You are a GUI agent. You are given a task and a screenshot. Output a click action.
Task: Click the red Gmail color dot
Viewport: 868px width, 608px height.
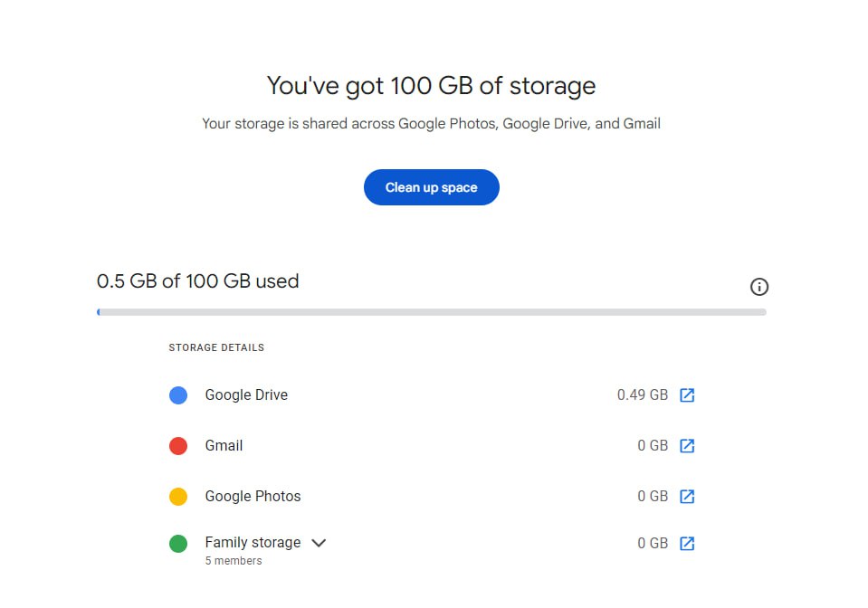pos(178,446)
